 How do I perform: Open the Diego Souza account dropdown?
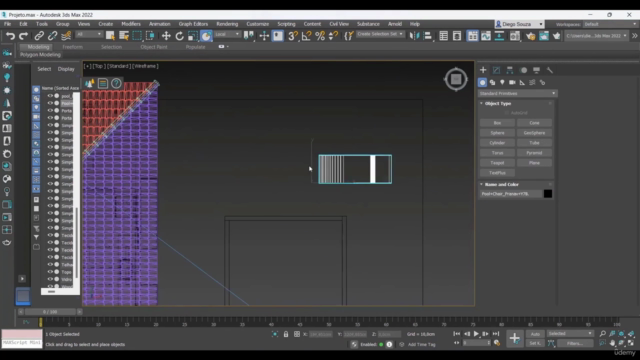click(x=519, y=24)
